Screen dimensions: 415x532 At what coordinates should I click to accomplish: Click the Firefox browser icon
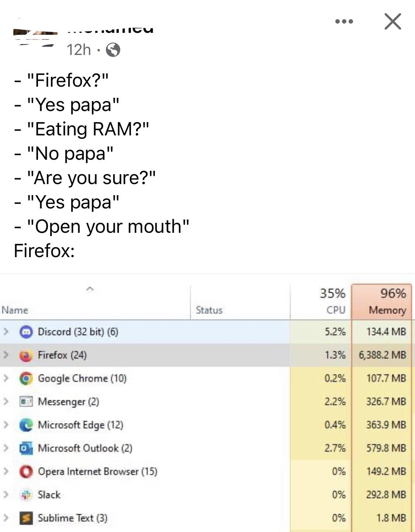point(26,355)
